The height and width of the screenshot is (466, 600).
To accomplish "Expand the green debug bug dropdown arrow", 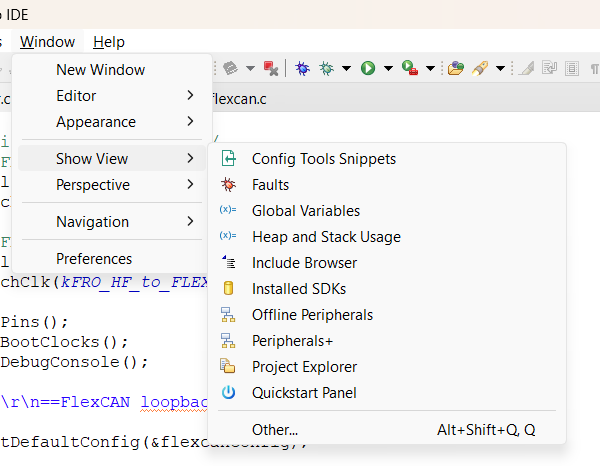I will (x=346, y=69).
